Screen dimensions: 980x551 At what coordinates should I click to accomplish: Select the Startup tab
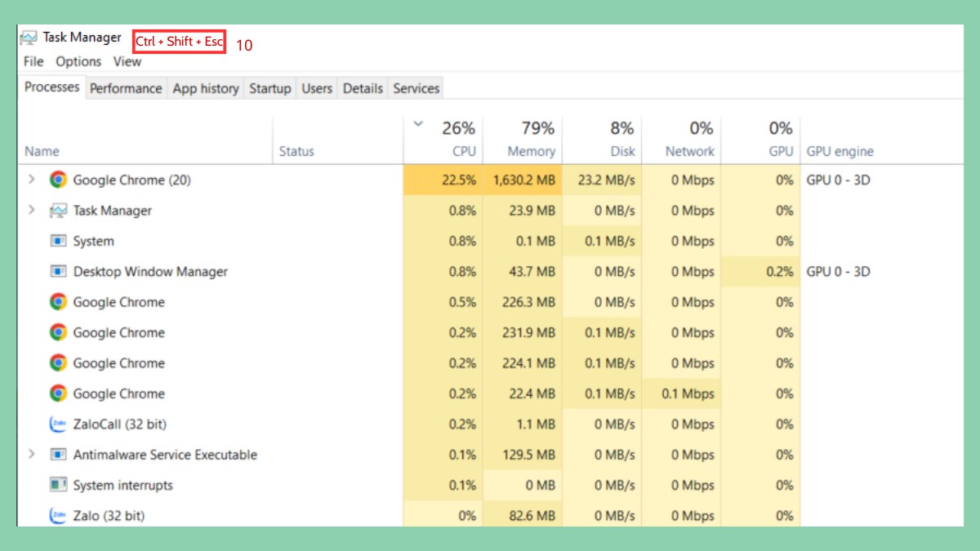269,88
